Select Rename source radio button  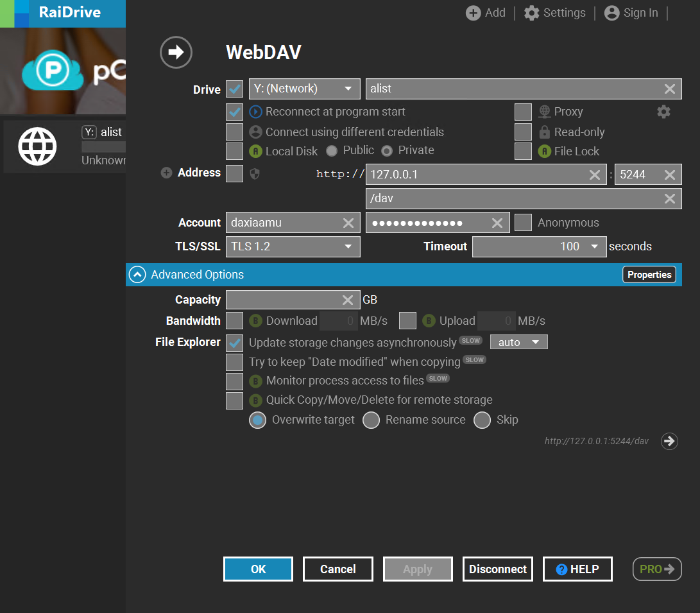(x=371, y=420)
